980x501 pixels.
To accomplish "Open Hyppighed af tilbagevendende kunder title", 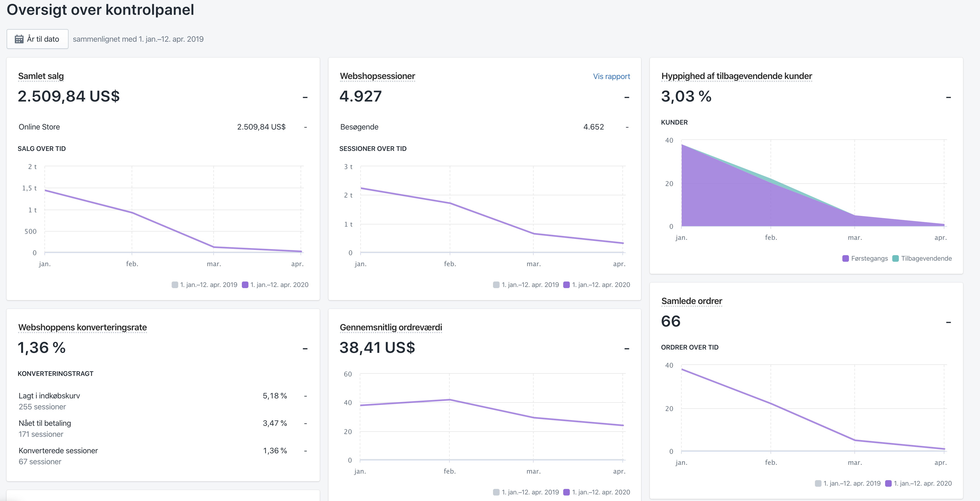I will tap(736, 76).
